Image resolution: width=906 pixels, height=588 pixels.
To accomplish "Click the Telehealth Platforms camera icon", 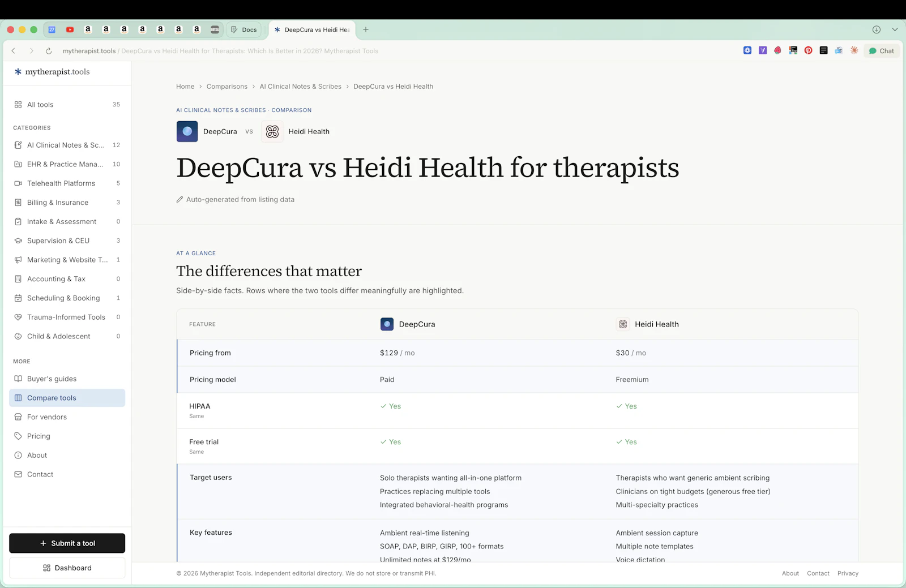I will click(18, 183).
